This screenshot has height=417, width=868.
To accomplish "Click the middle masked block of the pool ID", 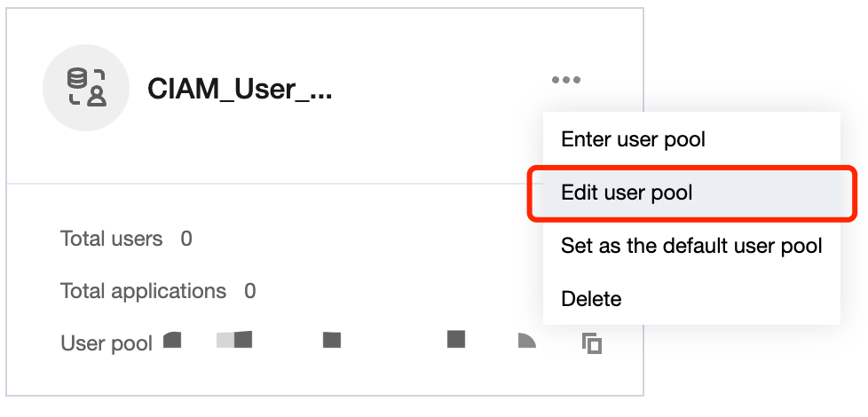I will click(332, 339).
